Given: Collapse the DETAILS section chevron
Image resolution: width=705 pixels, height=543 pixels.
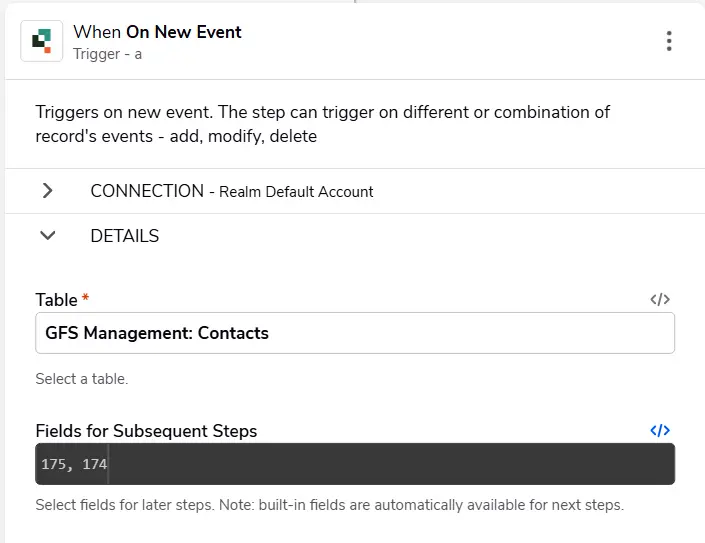Looking at the screenshot, I should (48, 236).
